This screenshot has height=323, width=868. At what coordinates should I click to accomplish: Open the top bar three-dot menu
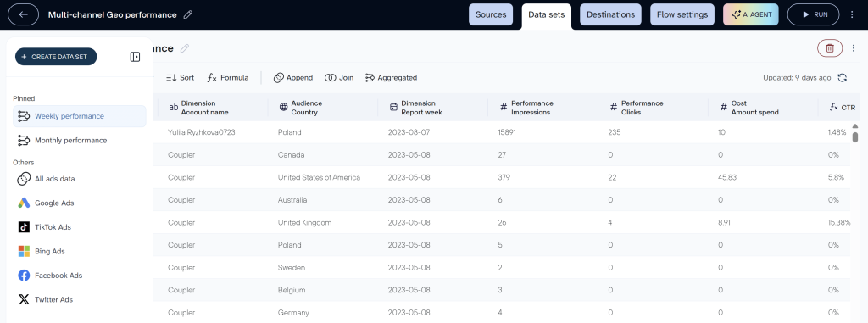[x=853, y=15]
